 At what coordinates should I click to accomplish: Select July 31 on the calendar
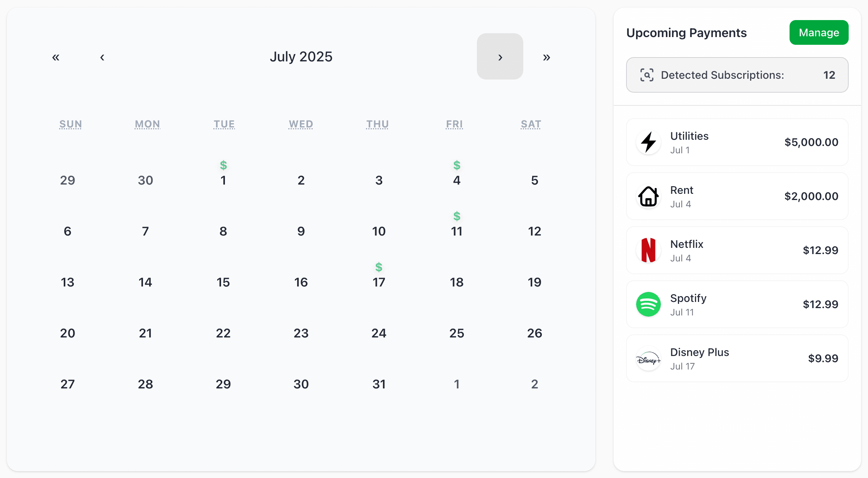pos(379,384)
